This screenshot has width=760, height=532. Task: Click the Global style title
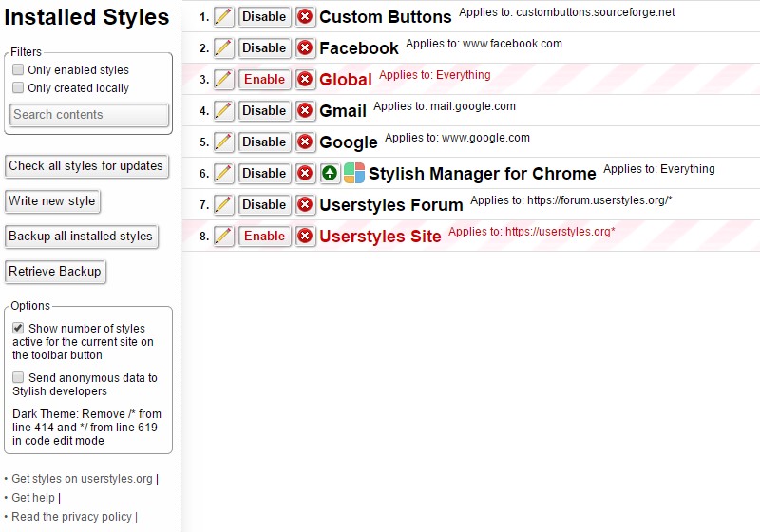point(346,80)
